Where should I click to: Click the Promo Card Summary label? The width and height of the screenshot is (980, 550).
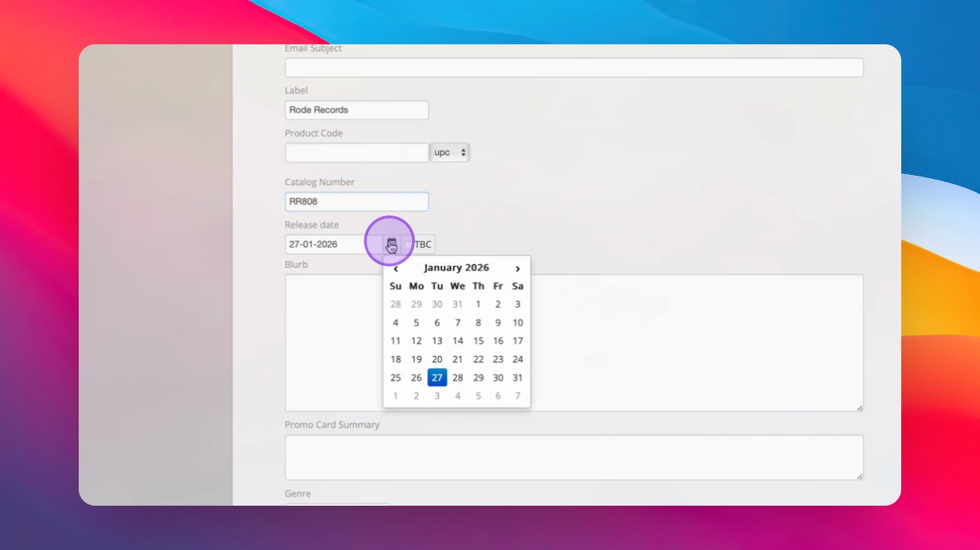click(333, 425)
